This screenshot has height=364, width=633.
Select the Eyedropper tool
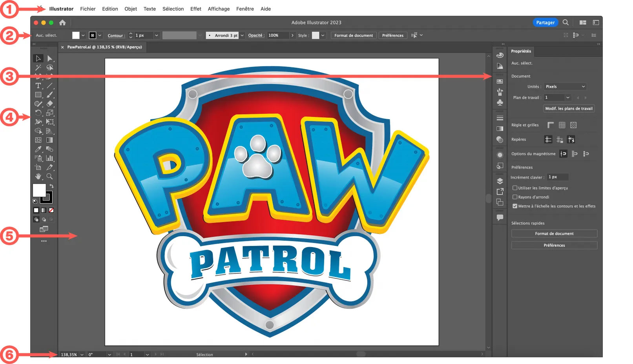click(38, 149)
